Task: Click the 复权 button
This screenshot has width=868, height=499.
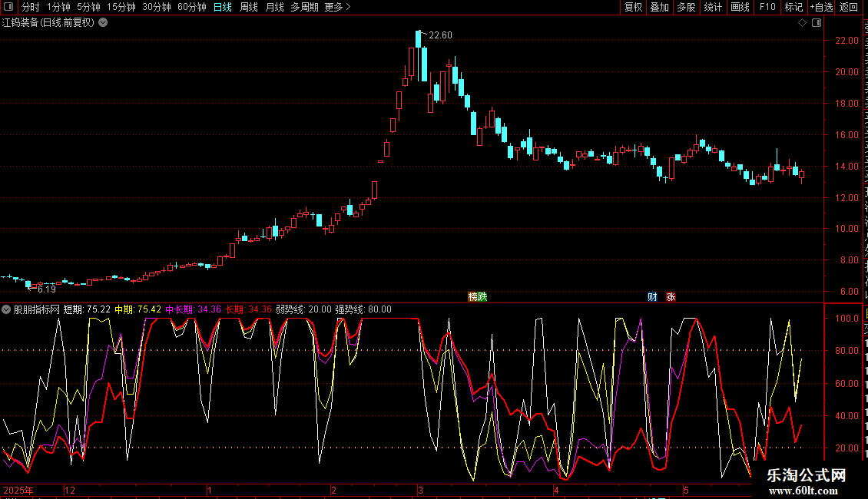Action: coord(633,7)
